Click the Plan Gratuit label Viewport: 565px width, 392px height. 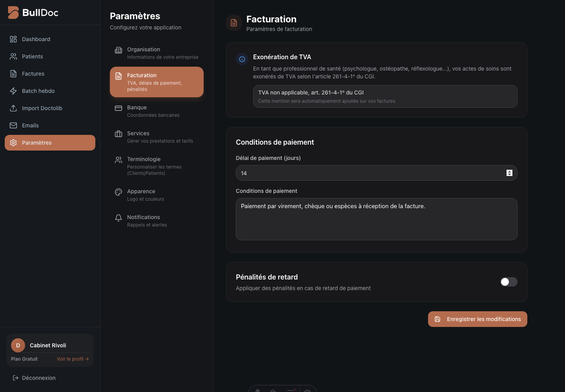coord(24,359)
